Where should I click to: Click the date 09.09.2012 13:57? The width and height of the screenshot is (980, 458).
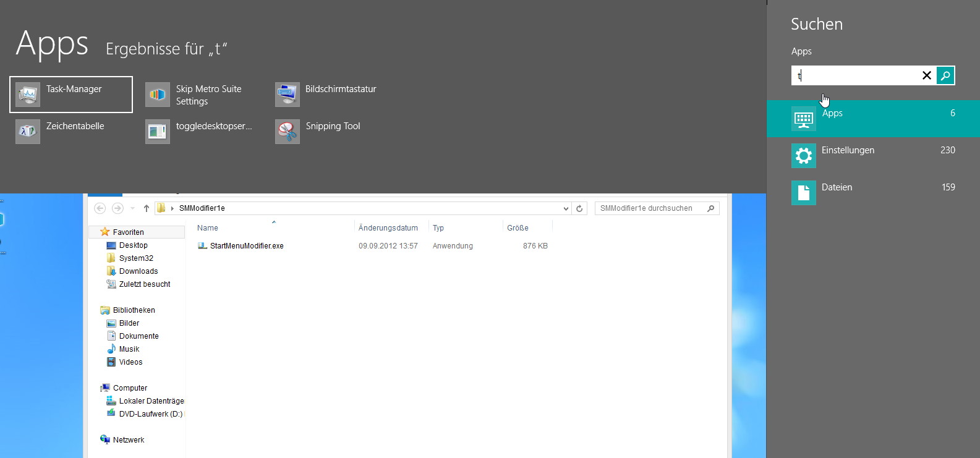(x=388, y=246)
